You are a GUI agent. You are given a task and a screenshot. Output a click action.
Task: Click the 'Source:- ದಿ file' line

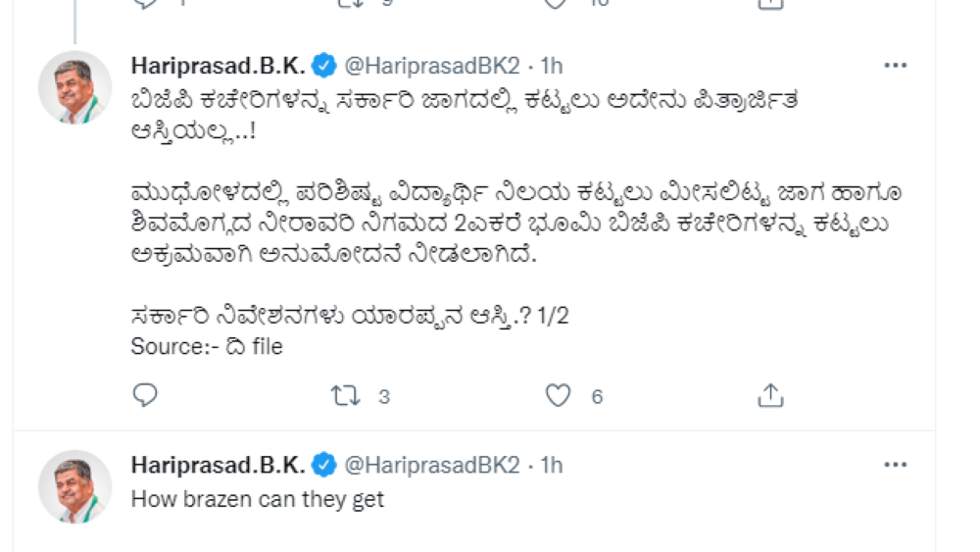pos(207,346)
